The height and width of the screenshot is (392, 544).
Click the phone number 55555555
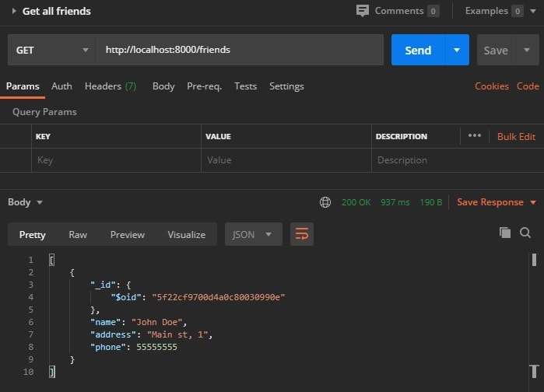(156, 347)
